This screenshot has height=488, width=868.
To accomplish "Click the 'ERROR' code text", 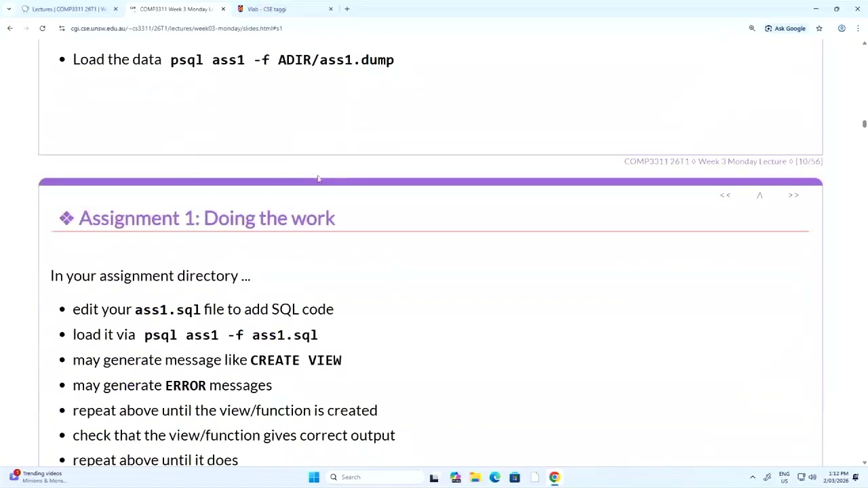I will coord(185,386).
